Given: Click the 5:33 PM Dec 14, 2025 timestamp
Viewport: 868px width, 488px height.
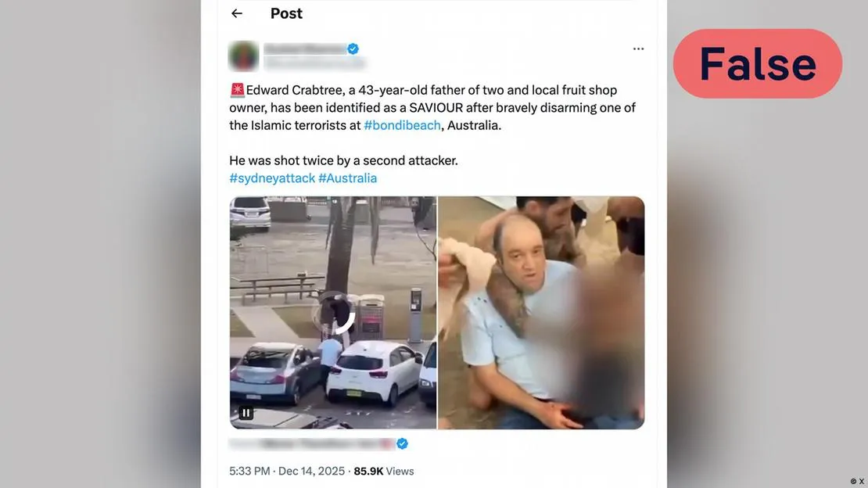Looking at the screenshot, I should coord(287,472).
